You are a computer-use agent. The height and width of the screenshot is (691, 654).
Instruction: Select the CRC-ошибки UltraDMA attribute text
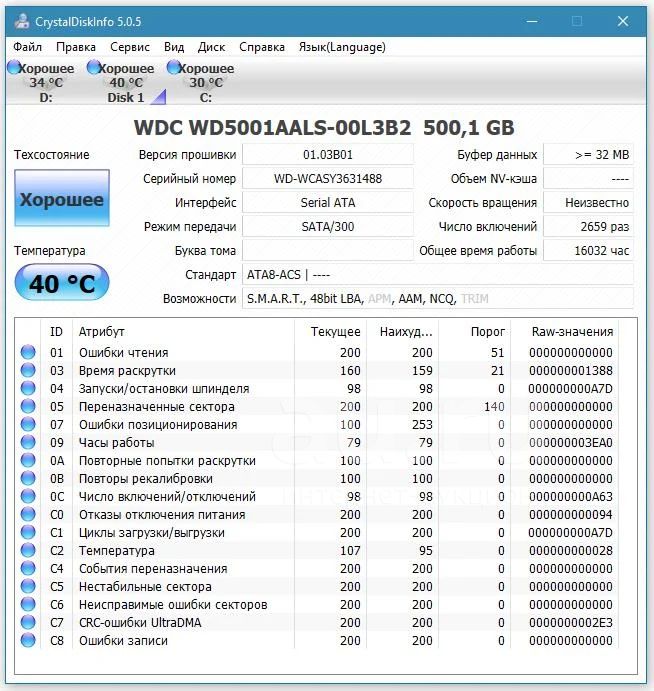tap(140, 623)
